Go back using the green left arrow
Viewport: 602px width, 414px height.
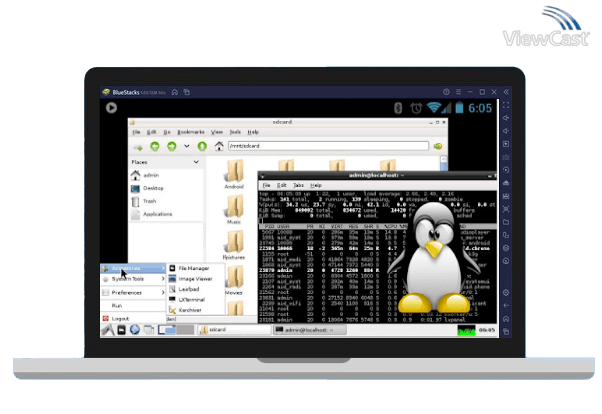click(155, 146)
